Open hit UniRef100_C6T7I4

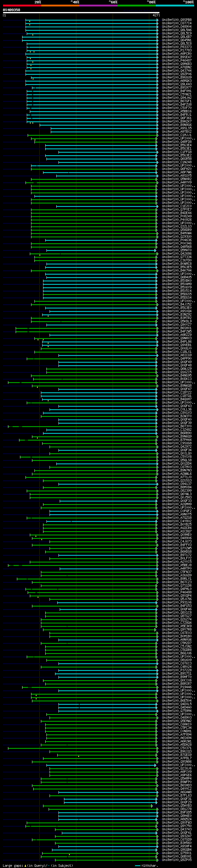[177, 23]
